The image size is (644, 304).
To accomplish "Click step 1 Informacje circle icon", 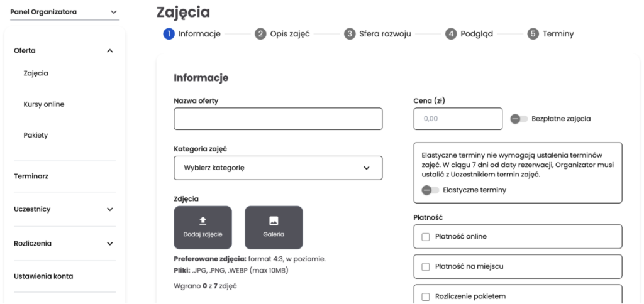I will click(169, 34).
